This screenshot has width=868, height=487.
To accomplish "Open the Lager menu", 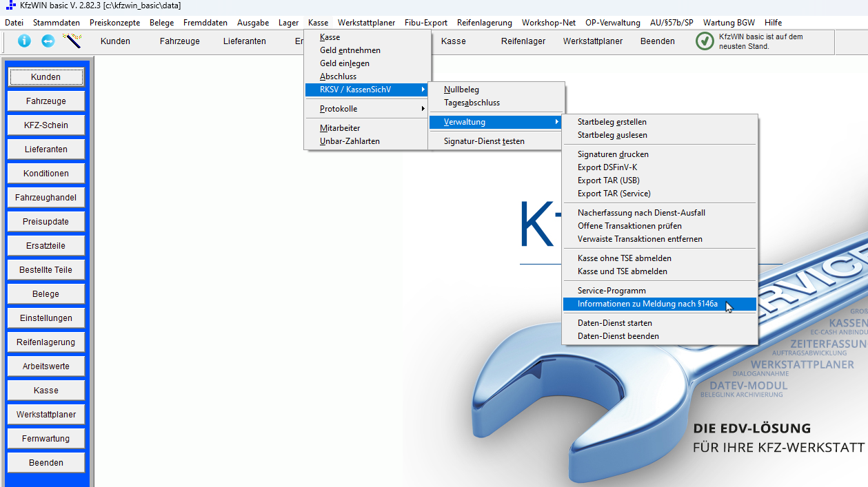I will [x=289, y=23].
